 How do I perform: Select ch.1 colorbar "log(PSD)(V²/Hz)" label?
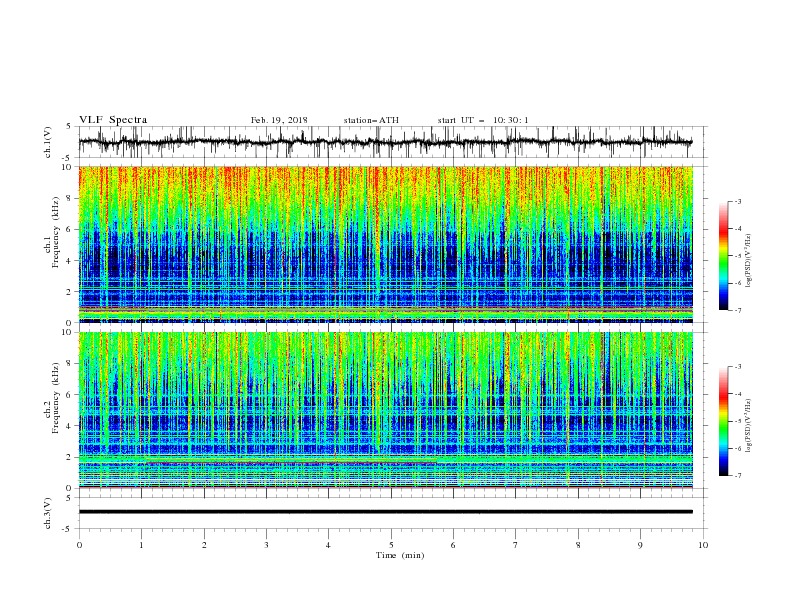coord(749,261)
